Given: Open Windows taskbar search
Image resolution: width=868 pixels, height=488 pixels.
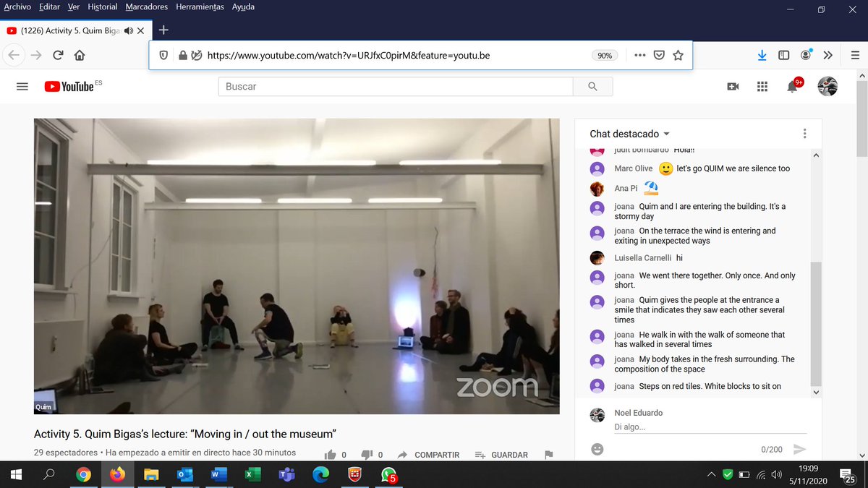Looking at the screenshot, I should 50,475.
